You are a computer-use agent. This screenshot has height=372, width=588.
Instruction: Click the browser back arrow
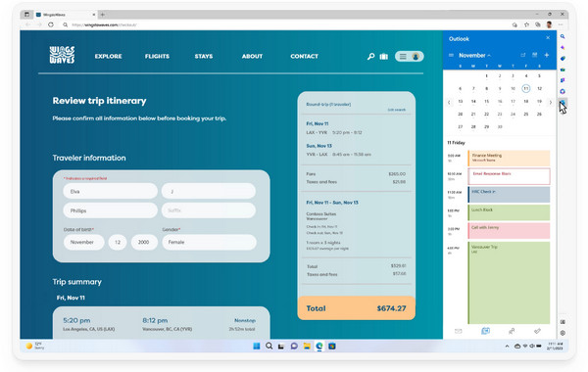(27, 24)
